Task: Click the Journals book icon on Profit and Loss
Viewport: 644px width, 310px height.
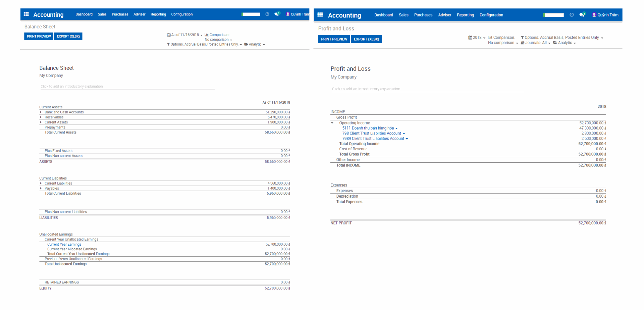Action: (x=522, y=43)
